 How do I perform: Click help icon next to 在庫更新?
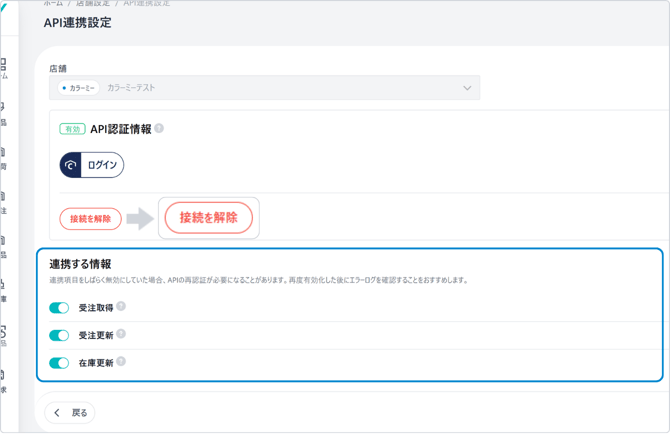pos(121,361)
